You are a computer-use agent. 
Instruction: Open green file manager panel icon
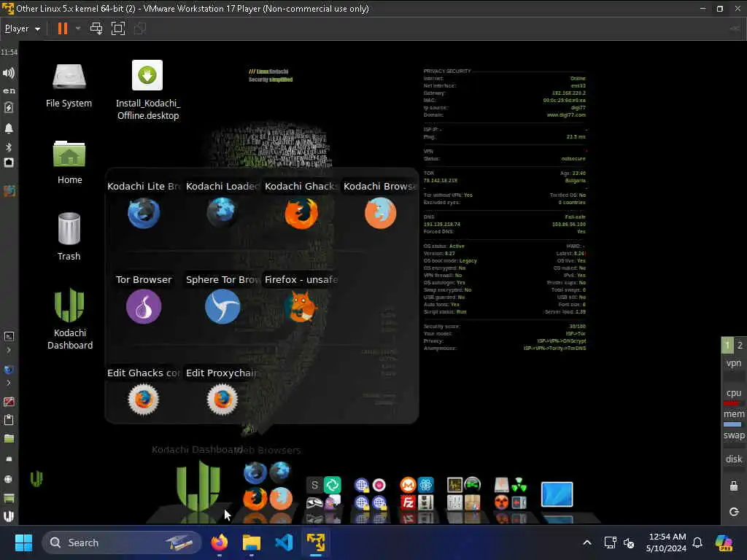click(x=9, y=438)
